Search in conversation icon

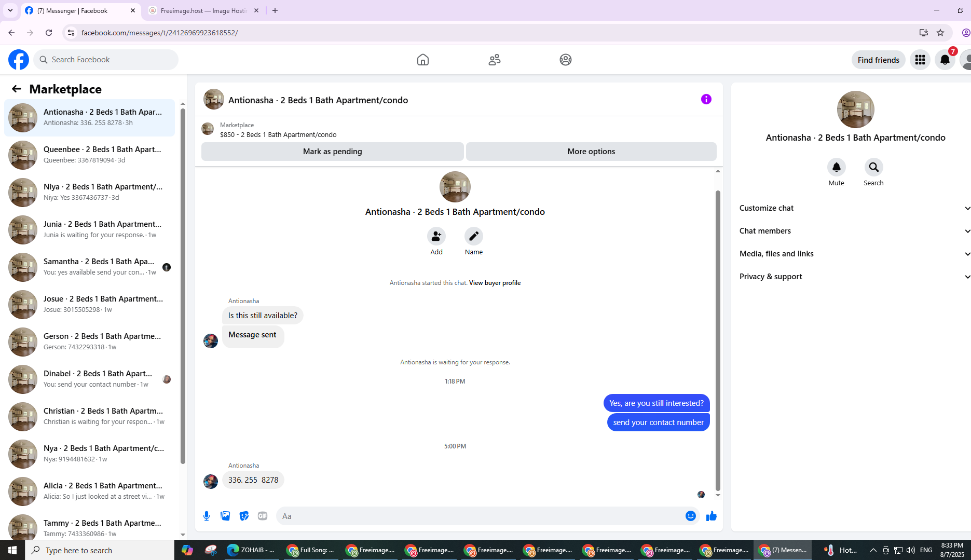coord(874,167)
